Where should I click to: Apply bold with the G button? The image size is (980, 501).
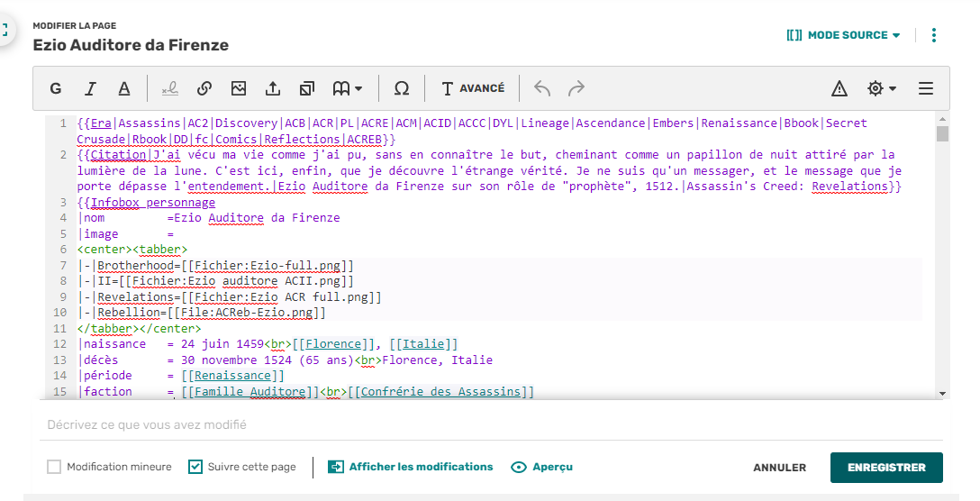pos(56,89)
